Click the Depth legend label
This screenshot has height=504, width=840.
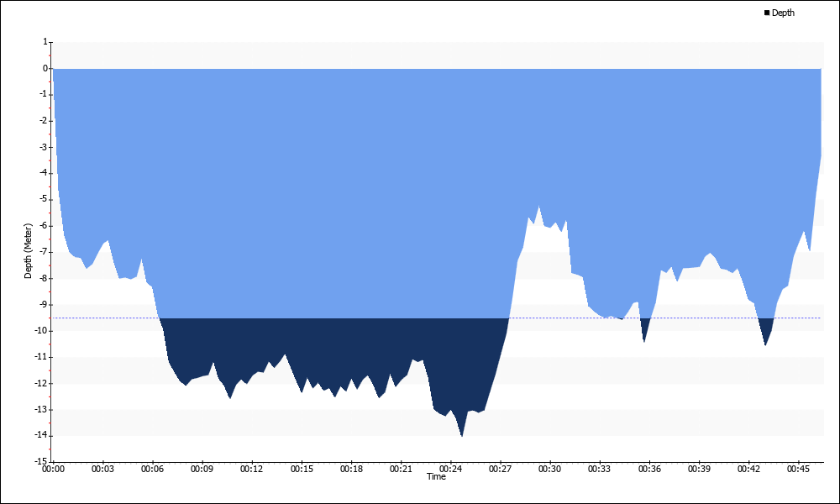click(x=783, y=13)
